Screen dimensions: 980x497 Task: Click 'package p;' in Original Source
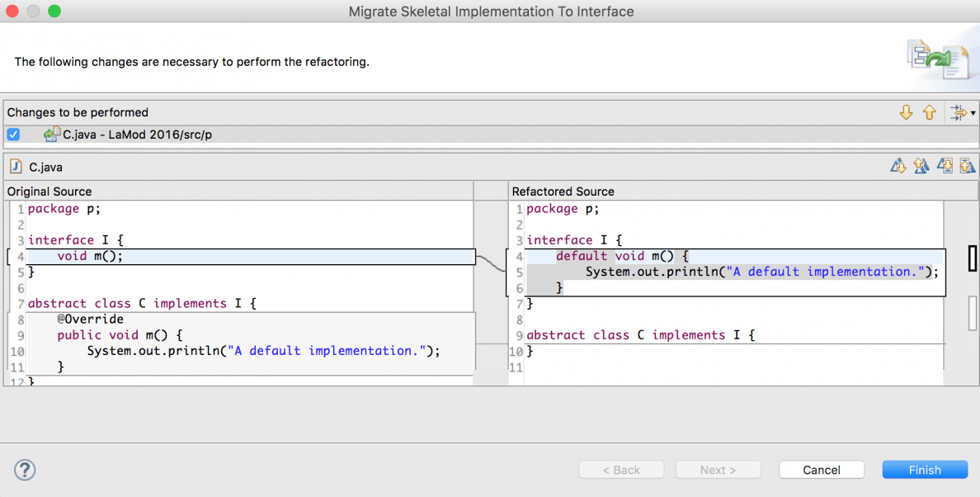pyautogui.click(x=64, y=209)
